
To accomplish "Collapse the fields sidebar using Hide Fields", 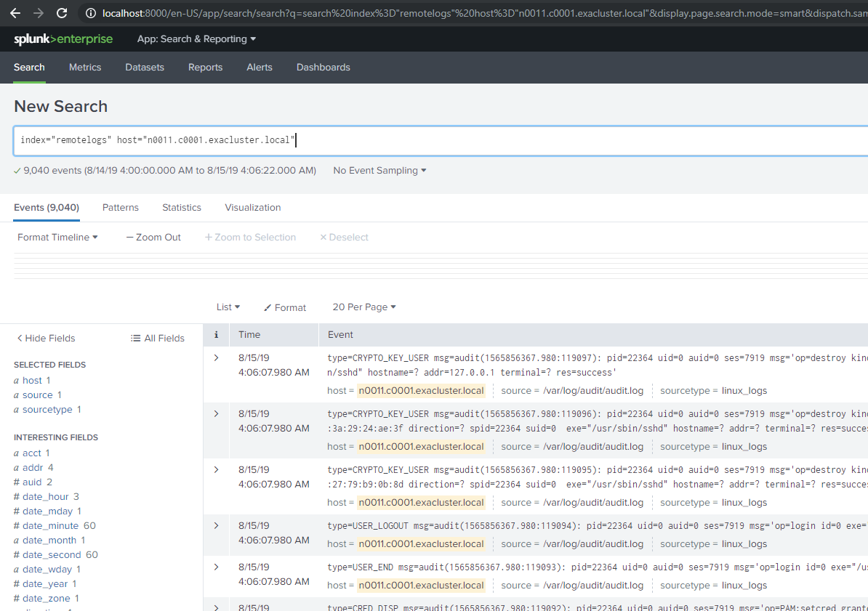I will click(45, 338).
